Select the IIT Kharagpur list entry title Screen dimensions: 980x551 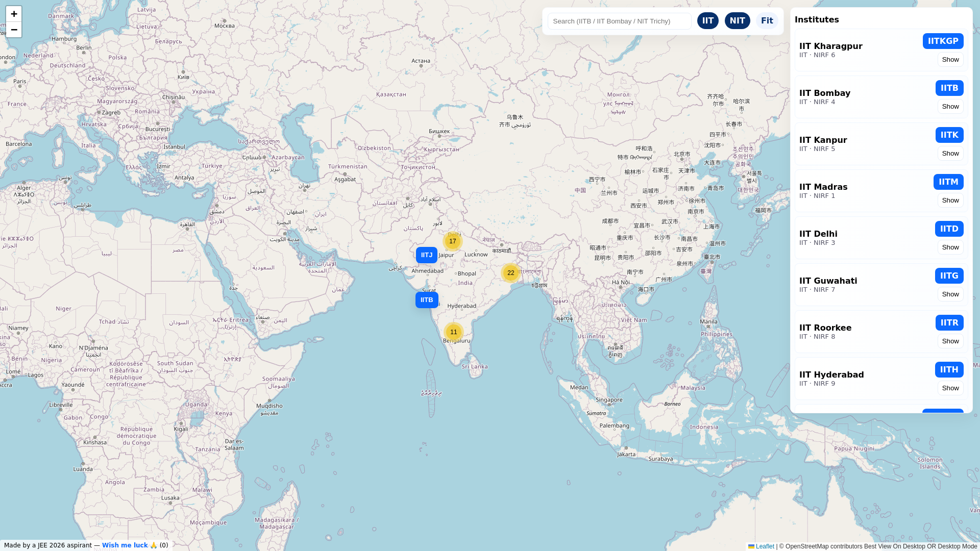coord(831,46)
